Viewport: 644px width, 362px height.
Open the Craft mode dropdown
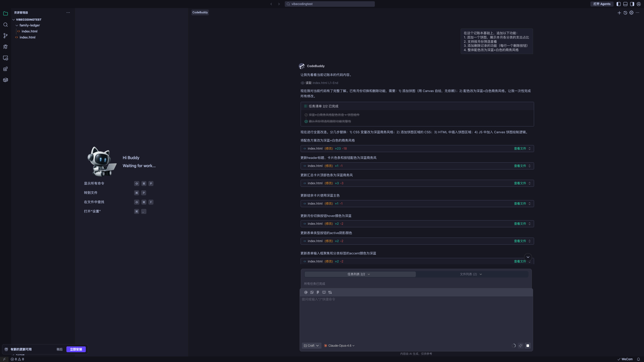(x=311, y=346)
